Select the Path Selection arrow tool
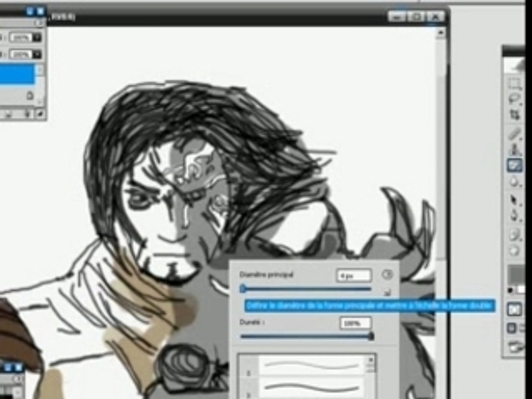Image resolution: width=532 pixels, height=399 pixels. pos(515,200)
